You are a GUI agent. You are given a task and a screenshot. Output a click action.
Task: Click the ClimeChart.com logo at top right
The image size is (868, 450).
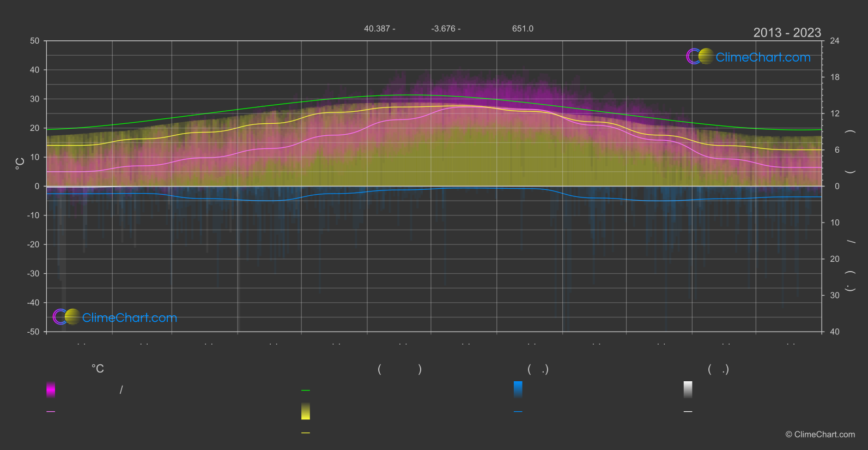click(748, 57)
